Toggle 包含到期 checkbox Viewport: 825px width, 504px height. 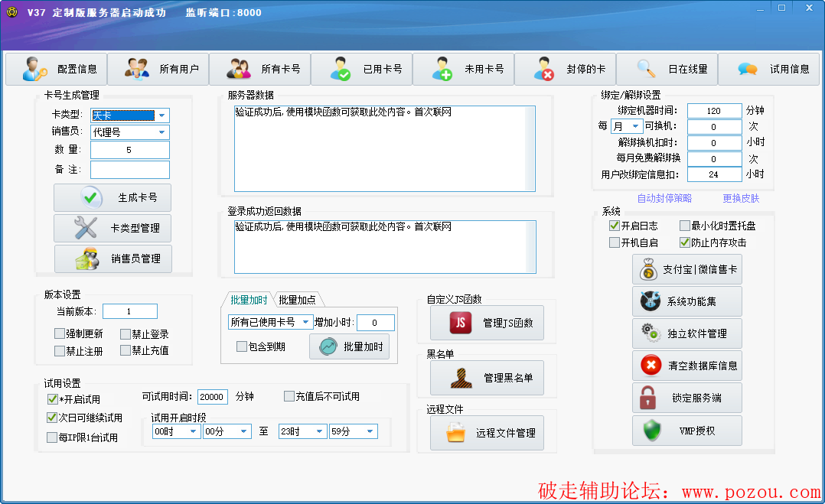(x=242, y=346)
